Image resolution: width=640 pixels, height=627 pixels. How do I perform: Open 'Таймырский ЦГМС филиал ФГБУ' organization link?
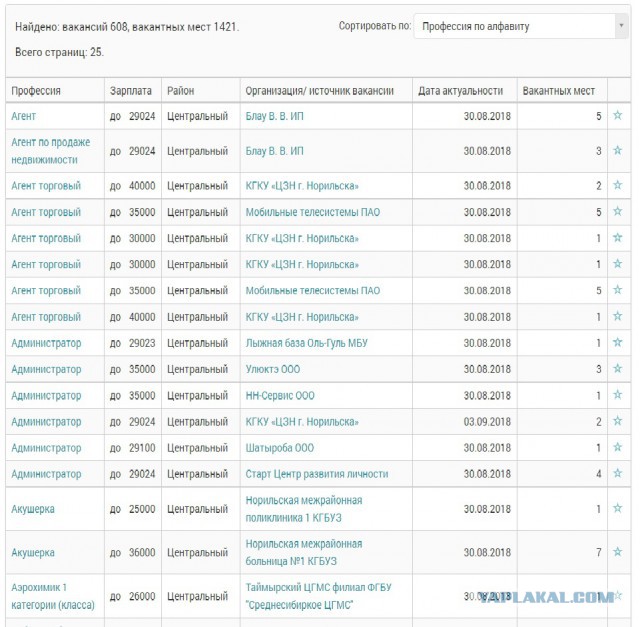[318, 596]
